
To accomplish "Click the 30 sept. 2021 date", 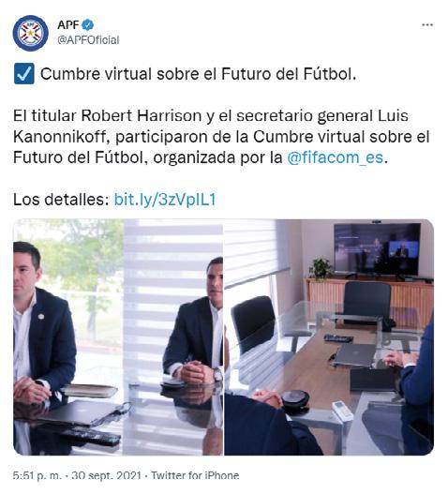I will (x=106, y=475).
